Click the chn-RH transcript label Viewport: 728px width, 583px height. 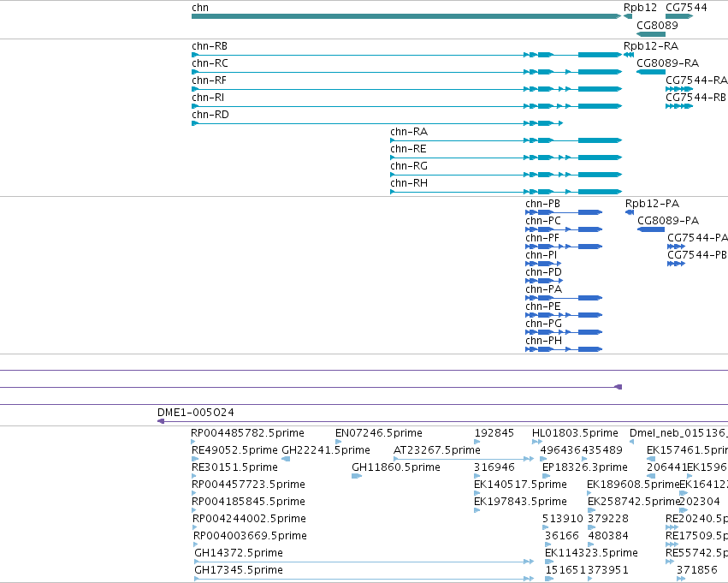pos(409,183)
